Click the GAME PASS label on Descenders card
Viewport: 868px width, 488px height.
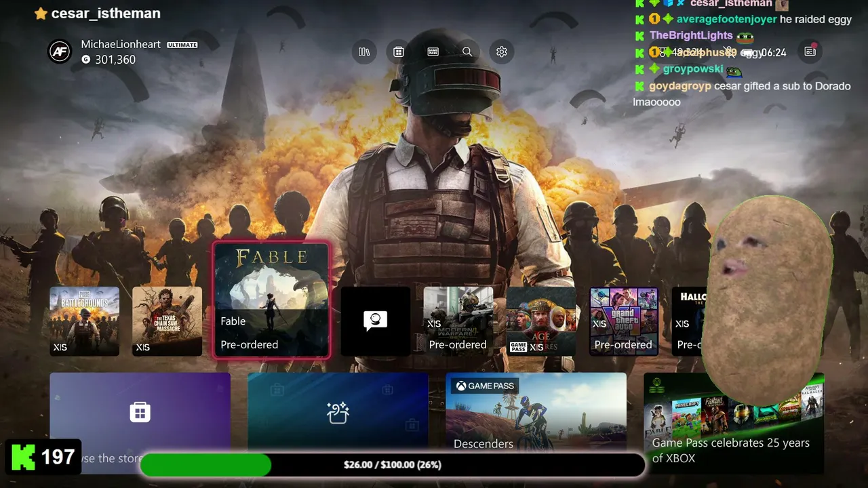point(484,386)
